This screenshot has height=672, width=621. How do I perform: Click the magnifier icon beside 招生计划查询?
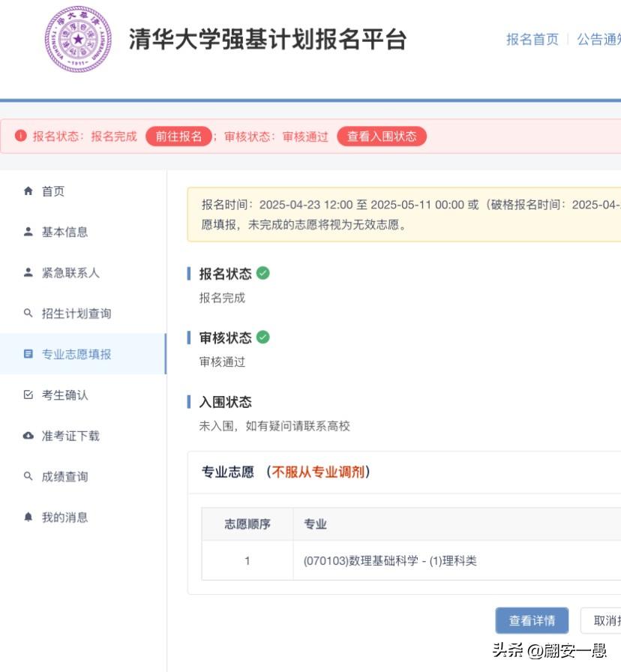pyautogui.click(x=28, y=313)
